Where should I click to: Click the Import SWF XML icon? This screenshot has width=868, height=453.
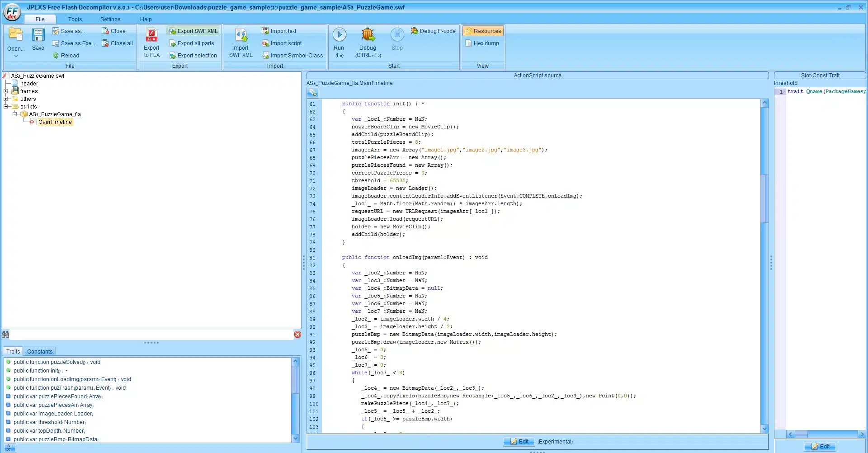241,35
